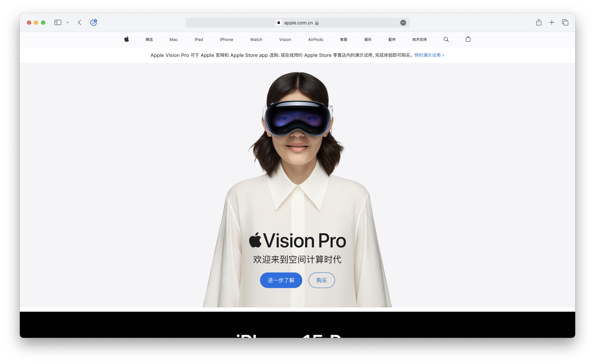
Task: Expand the sidebar tab group dropdown arrow
Action: [68, 22]
